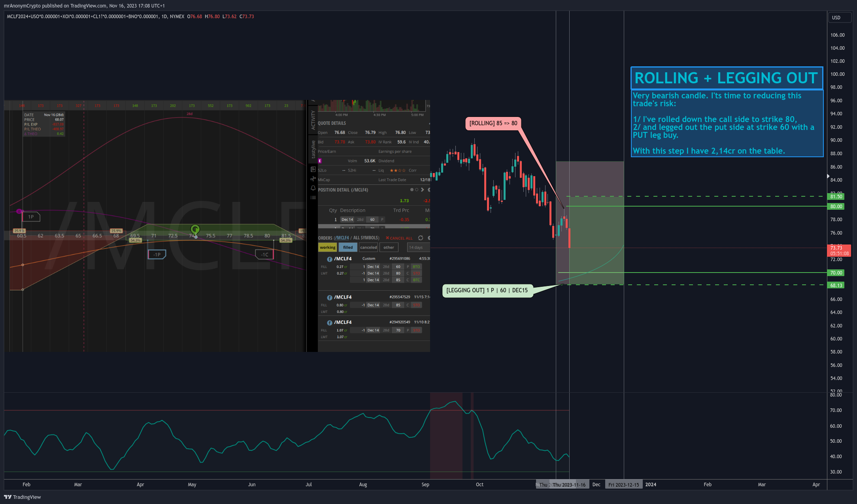Image resolution: width=857 pixels, height=504 pixels.
Task: Open the news ledger icon in tastytrade sidebar
Action: pyautogui.click(x=313, y=169)
